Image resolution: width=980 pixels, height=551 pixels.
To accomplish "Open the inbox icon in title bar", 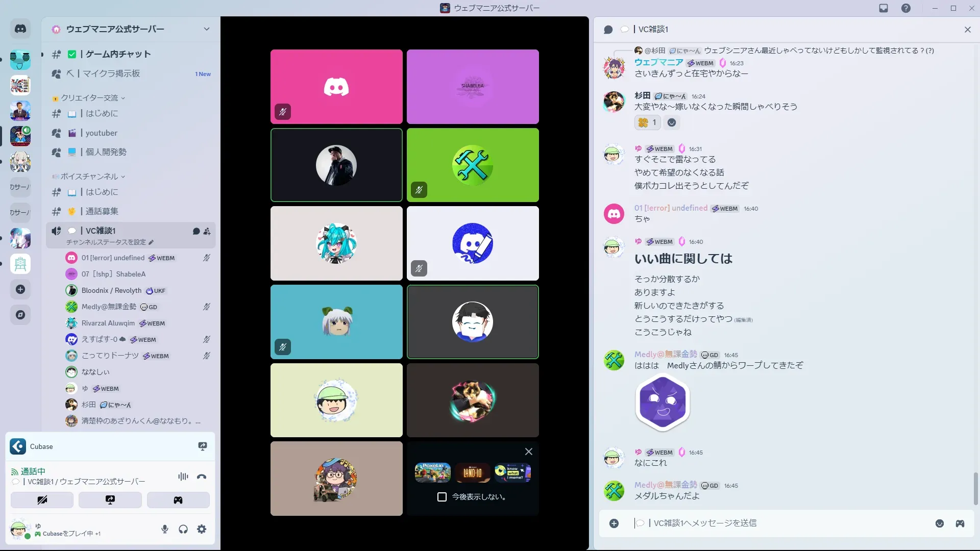I will (x=884, y=8).
